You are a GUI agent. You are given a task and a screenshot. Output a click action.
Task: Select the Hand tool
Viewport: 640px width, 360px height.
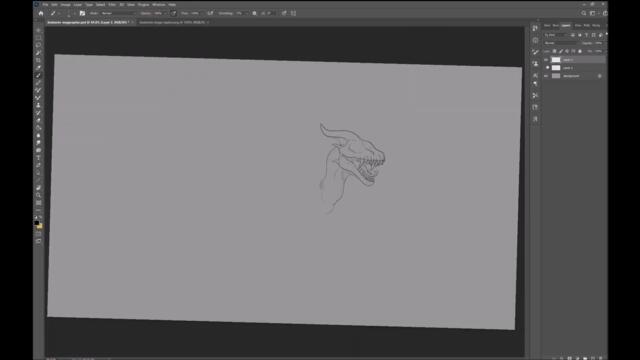coord(38,188)
